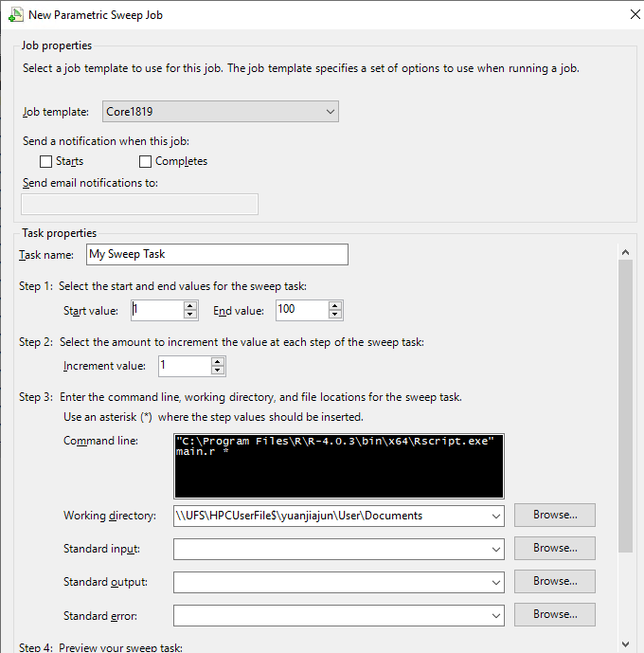The image size is (644, 653).
Task: Click the email notifications address field
Action: pos(139,205)
